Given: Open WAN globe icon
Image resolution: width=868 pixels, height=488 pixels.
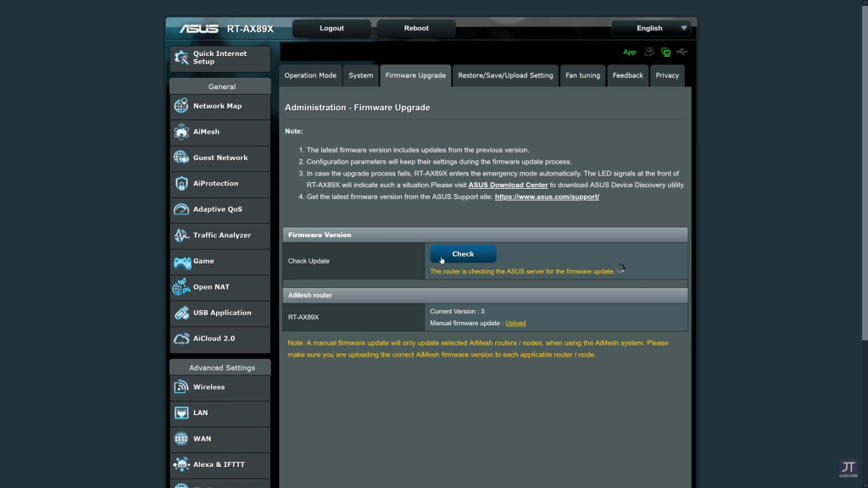Looking at the screenshot, I should click(181, 439).
